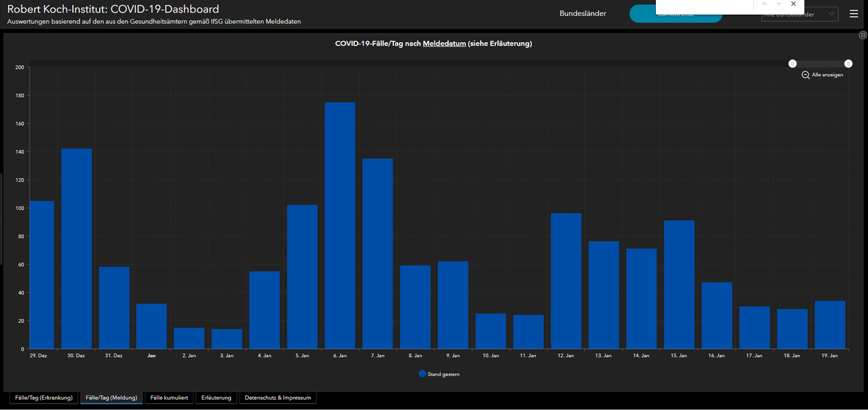Click the underlined 'Meldedatum' link in the chart title
This screenshot has width=868, height=410.
[444, 44]
